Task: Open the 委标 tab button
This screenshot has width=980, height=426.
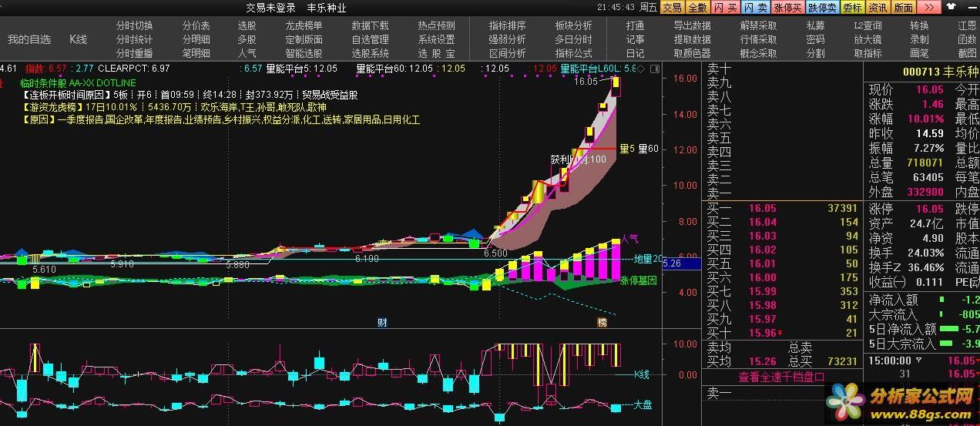Action: pos(852,7)
